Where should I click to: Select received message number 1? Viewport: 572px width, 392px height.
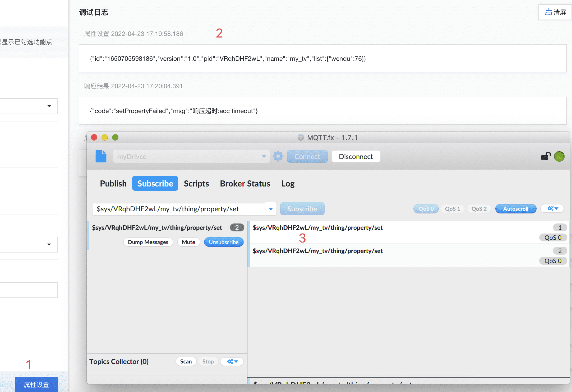(x=409, y=232)
